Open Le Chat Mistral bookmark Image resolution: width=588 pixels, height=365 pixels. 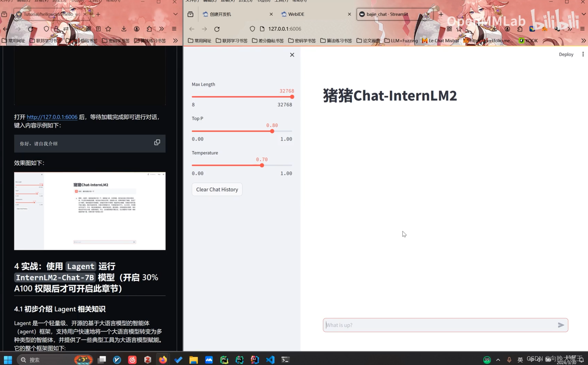440,41
